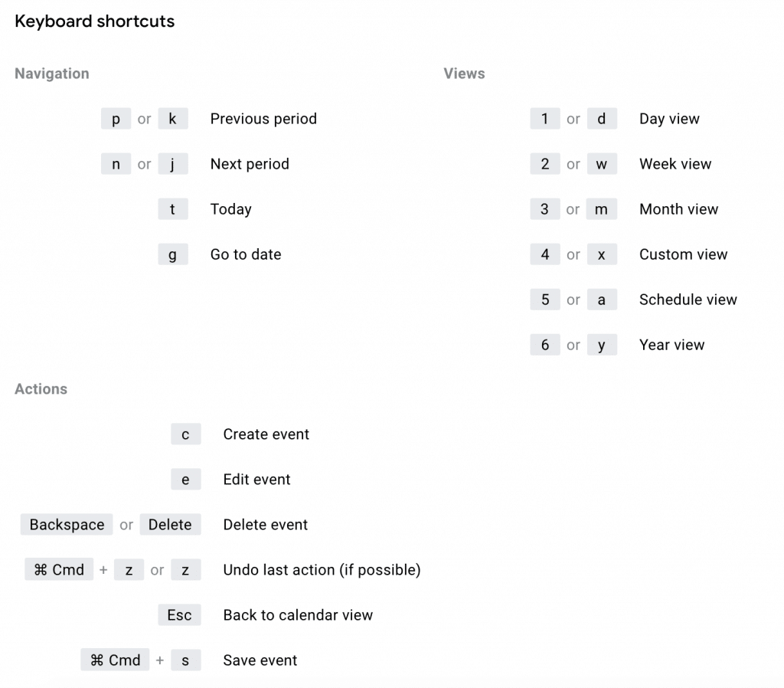Click the 'd' key badge for Day view
This screenshot has height=688, width=784.
coord(602,119)
